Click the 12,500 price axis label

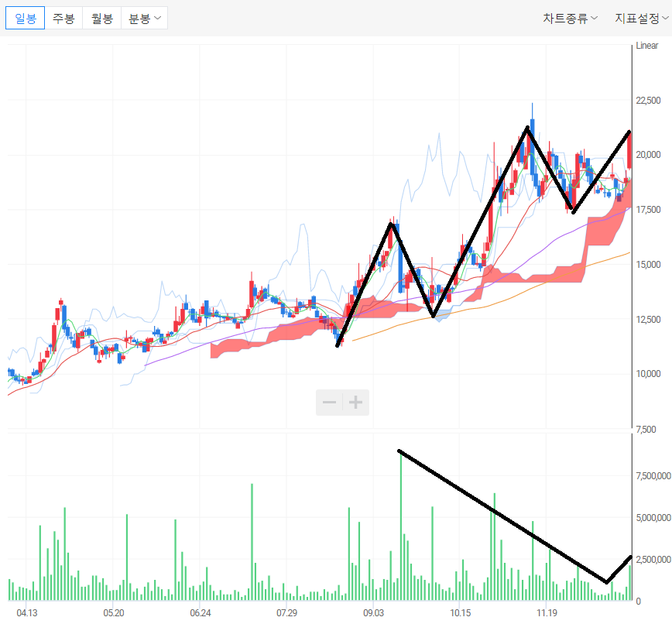(648, 319)
